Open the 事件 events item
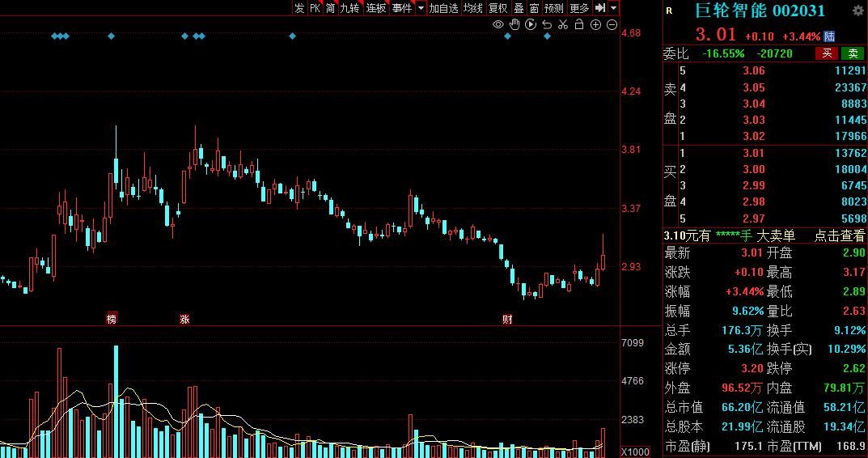Image resolution: width=868 pixels, height=458 pixels. coord(402,8)
